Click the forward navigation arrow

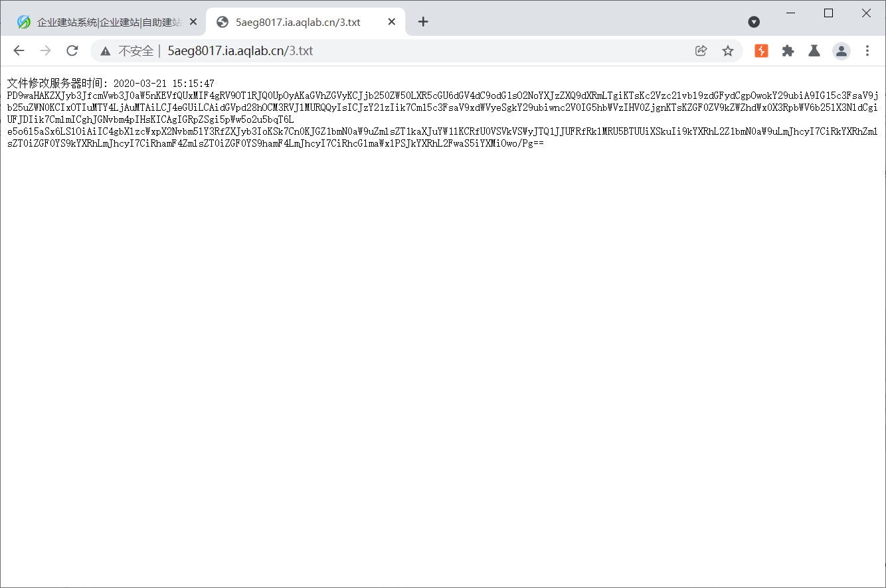click(x=45, y=50)
